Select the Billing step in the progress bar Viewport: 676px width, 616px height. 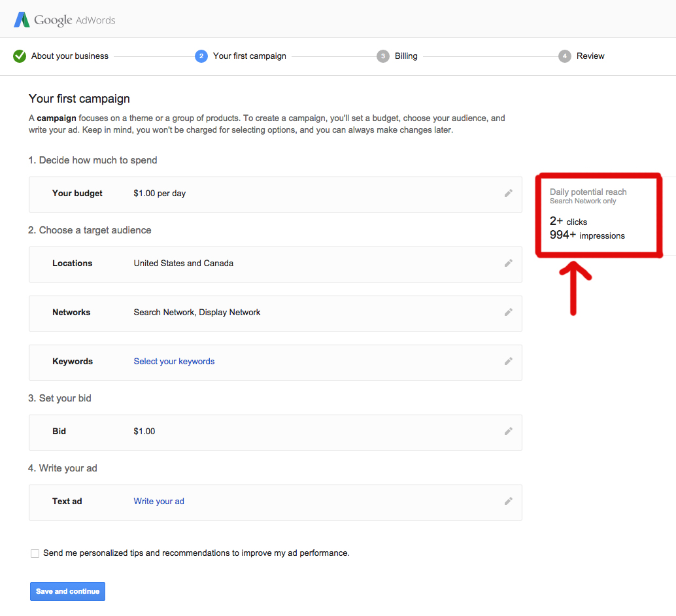point(383,56)
